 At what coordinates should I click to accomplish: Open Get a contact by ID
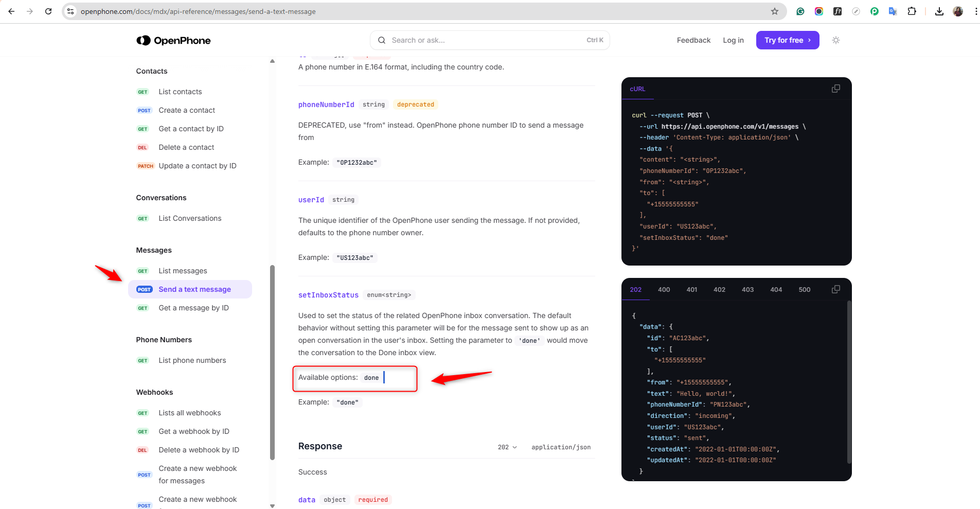[x=191, y=129]
